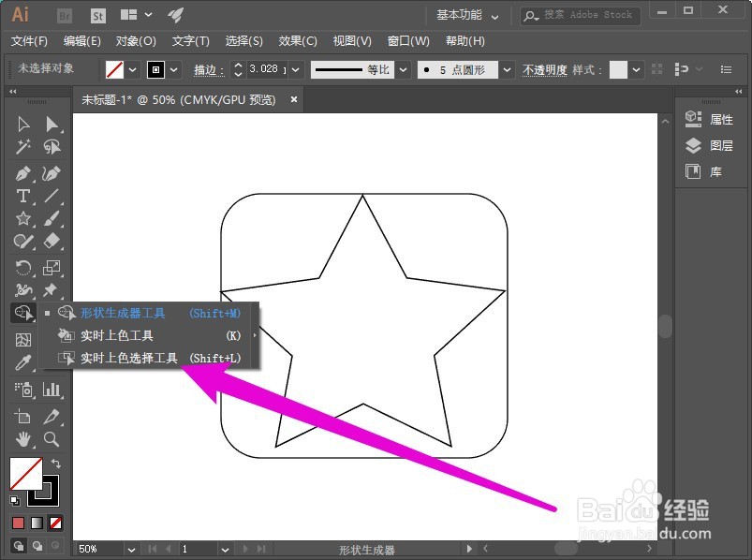Select the Artboard tool
752x560 pixels.
point(23,416)
